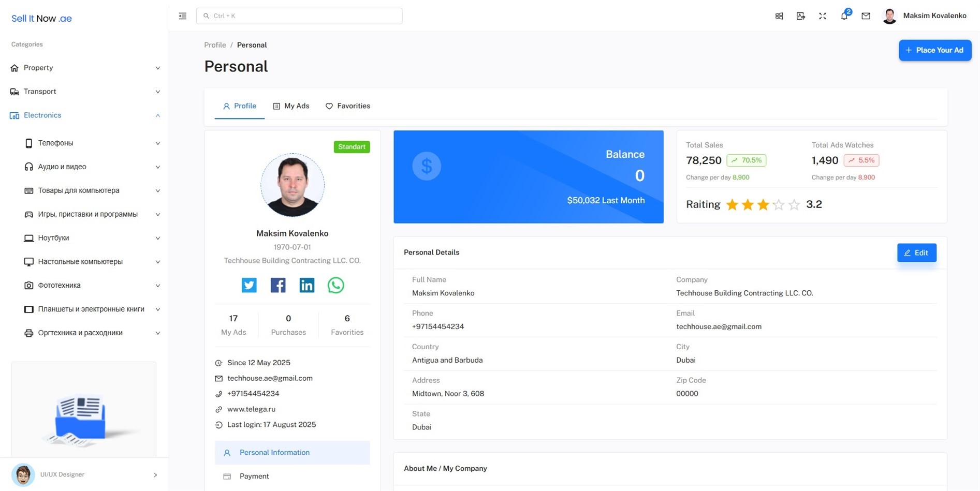The image size is (980, 491).
Task: Toggle fullscreen mode icon
Action: 822,16
